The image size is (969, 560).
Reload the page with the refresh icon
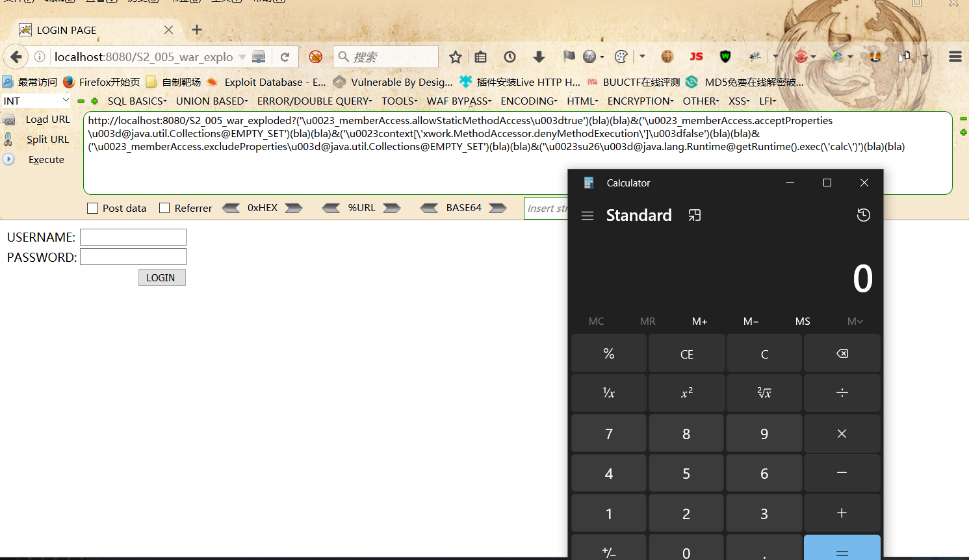click(285, 57)
